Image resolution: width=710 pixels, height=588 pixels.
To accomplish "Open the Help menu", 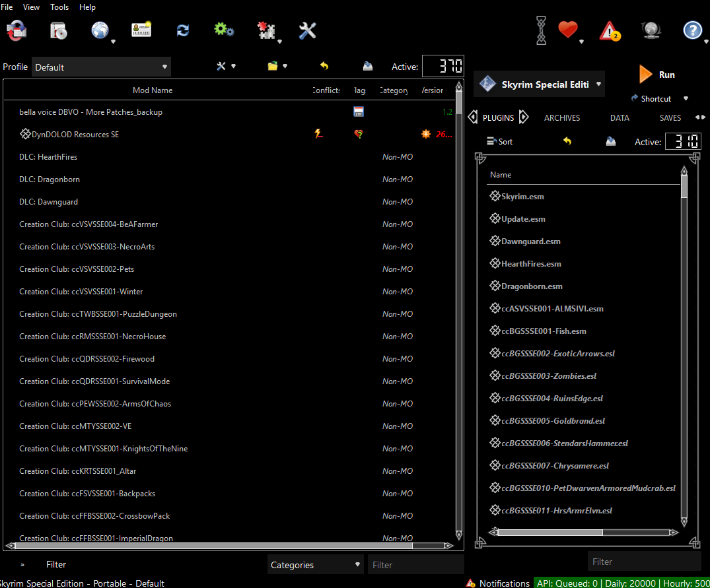I will pos(87,7).
